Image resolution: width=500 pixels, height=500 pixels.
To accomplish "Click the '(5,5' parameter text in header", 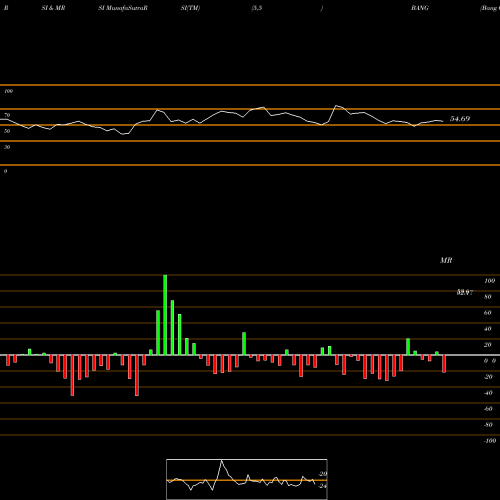I will 257,8.
